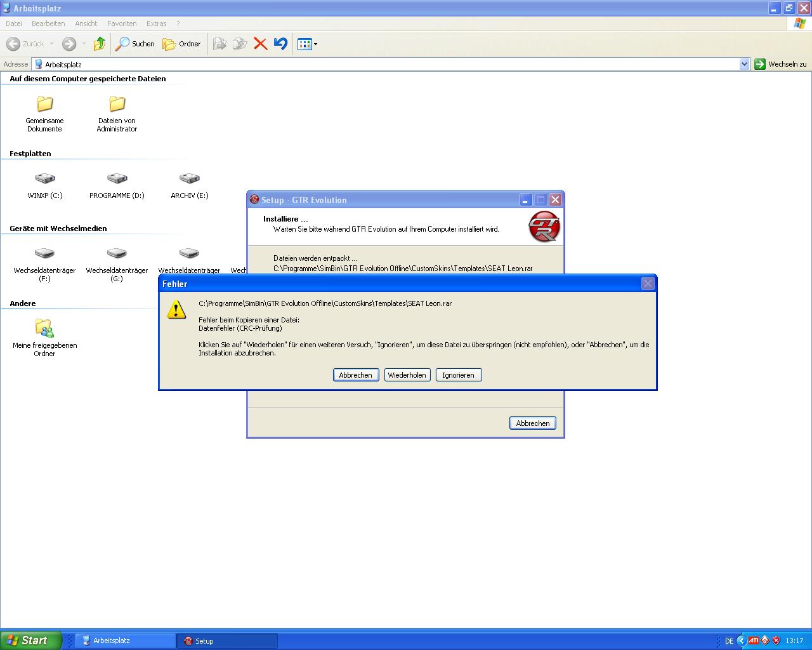This screenshot has width=812, height=650.
Task: Select the PROGRAMME (D:) drive
Action: (117, 179)
